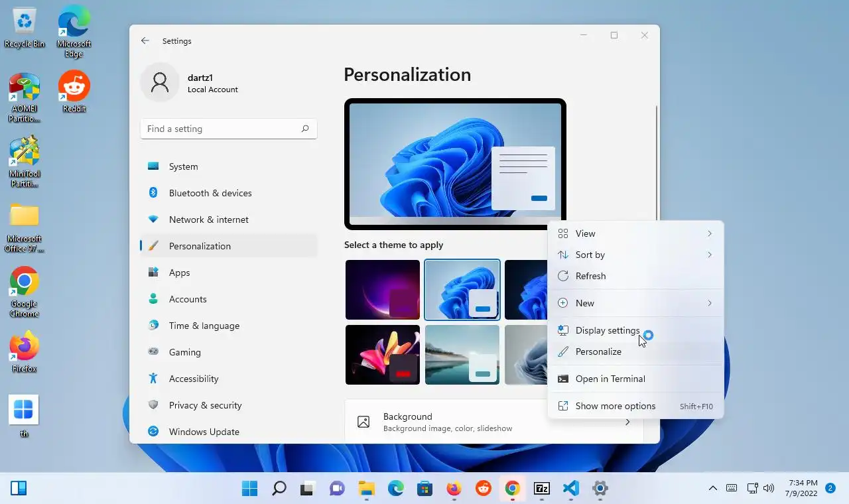
Task: Launch Firefox from the taskbar
Action: [x=454, y=489]
